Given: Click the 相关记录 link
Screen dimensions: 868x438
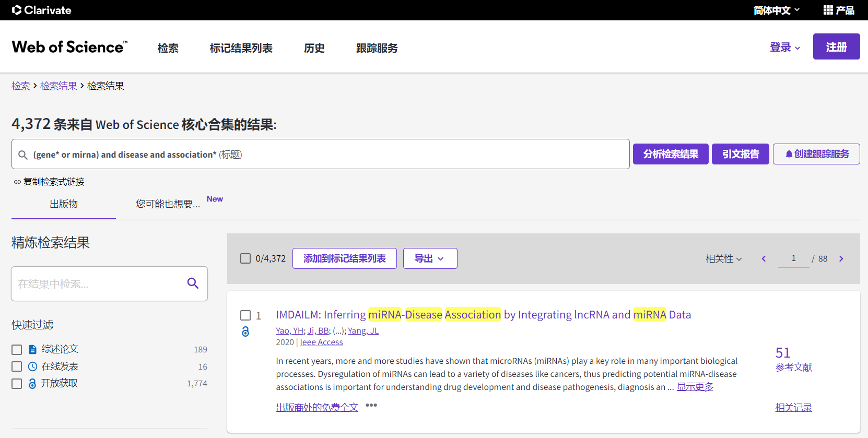Looking at the screenshot, I should [794, 407].
